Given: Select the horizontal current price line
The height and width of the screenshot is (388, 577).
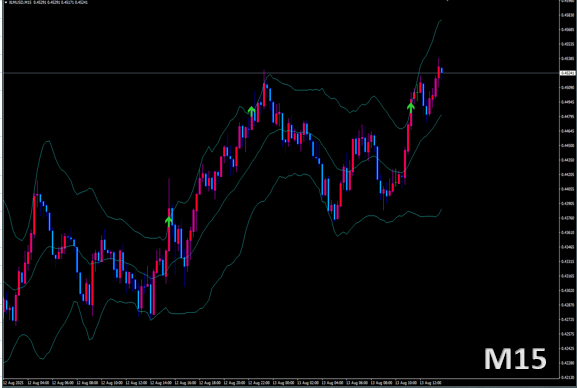Looking at the screenshot, I should [x=281, y=73].
